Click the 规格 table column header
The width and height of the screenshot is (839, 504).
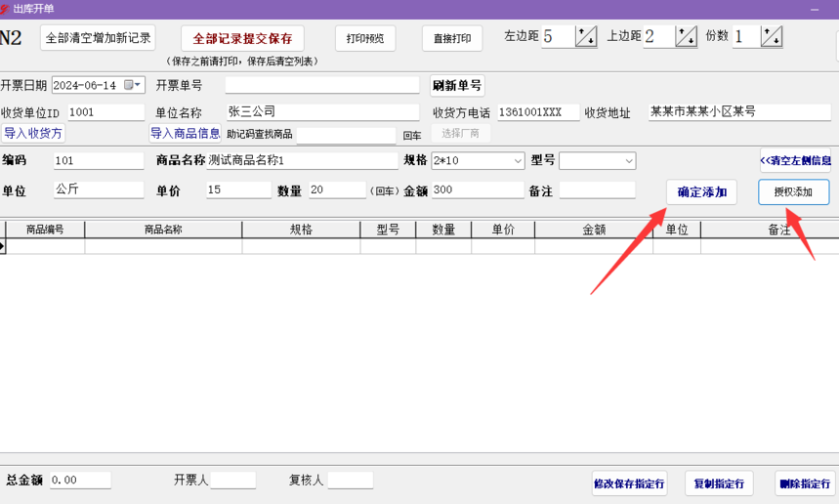click(x=301, y=230)
